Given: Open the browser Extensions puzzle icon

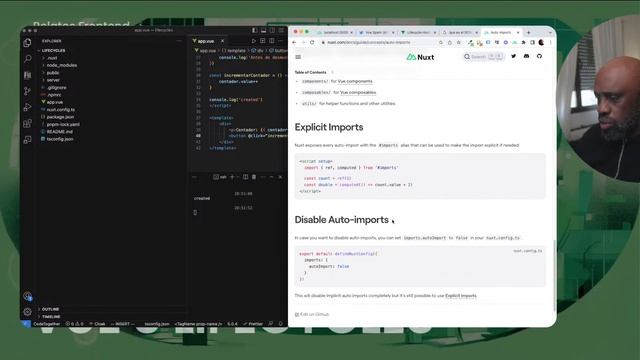Looking at the screenshot, I should pyautogui.click(x=524, y=42).
